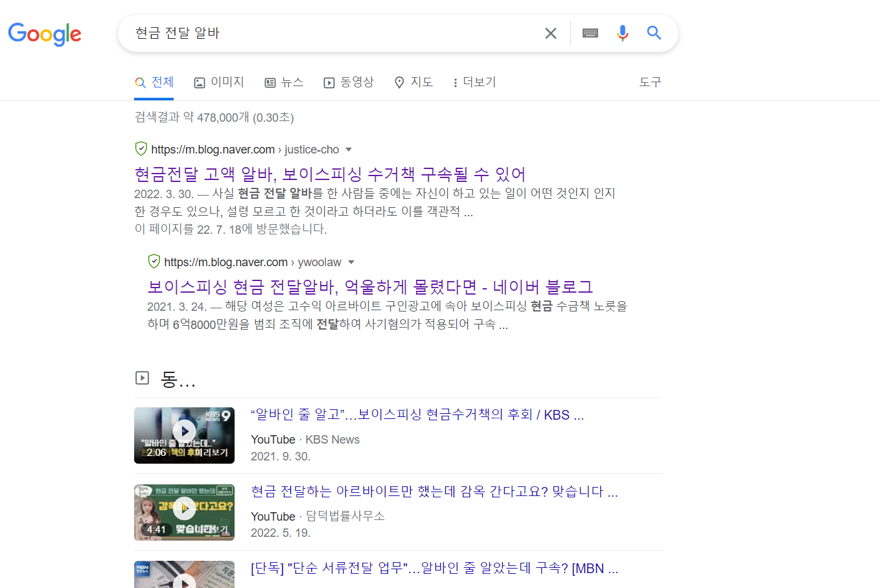This screenshot has height=588, width=880.
Task: Open video link [단독] 단순 서류전달 업무
Action: pyautogui.click(x=434, y=569)
